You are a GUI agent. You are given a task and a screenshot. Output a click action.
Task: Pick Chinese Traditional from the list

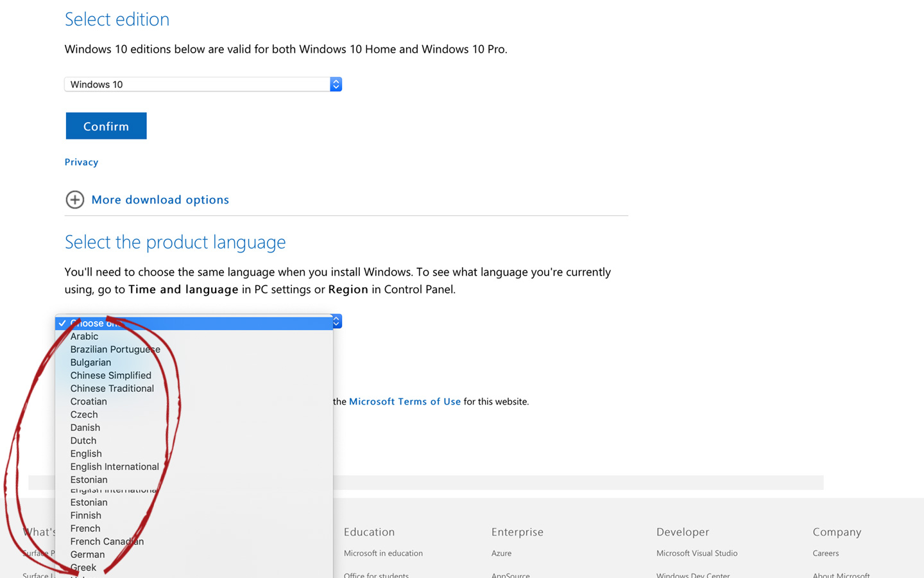tap(194, 389)
